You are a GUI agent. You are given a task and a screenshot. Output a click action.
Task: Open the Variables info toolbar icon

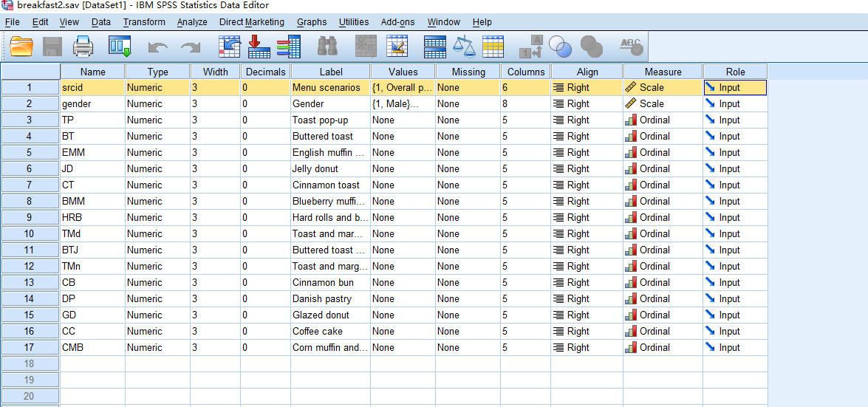[288, 47]
